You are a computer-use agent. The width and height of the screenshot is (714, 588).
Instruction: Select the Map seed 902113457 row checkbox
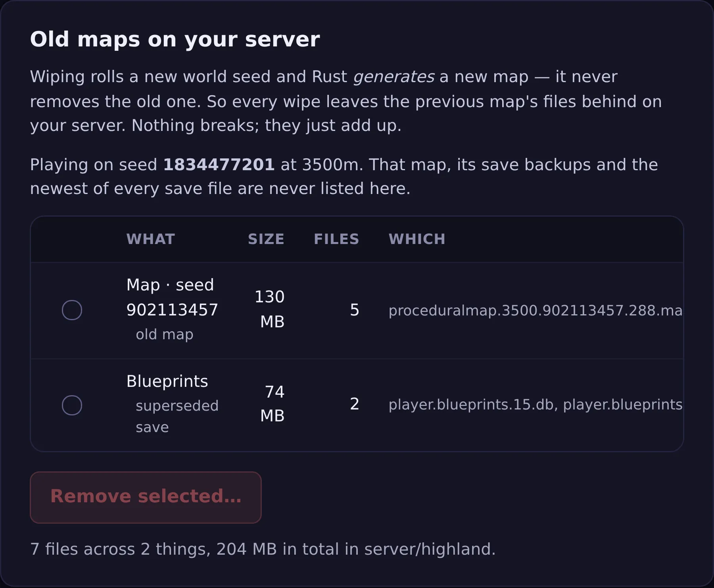[72, 310]
